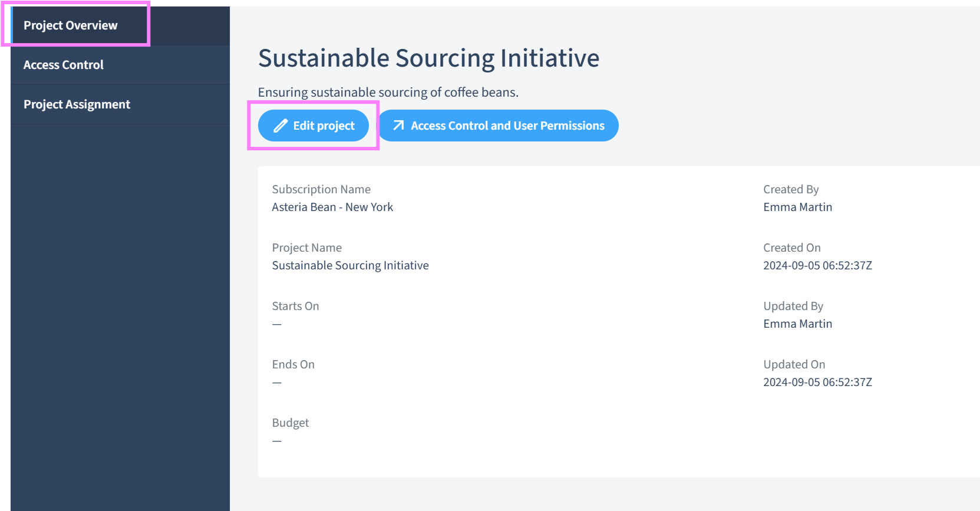Select the Project Name value Sustainable Sourcing Initiative

click(x=351, y=265)
